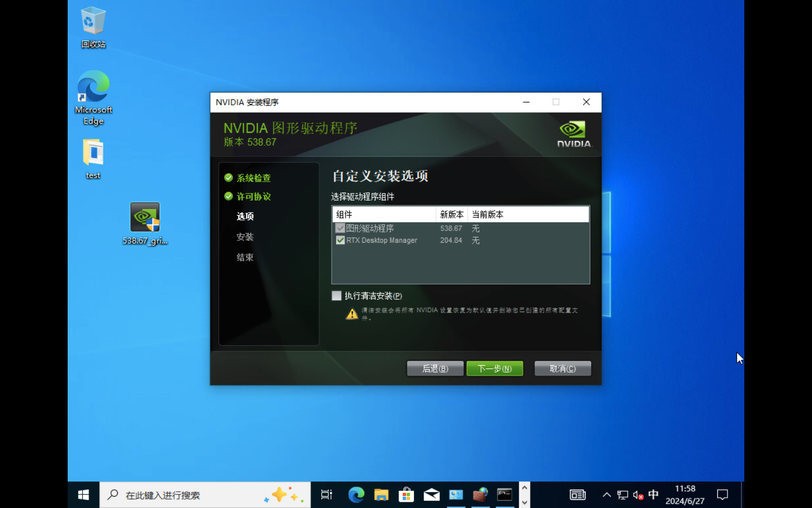Open network status tray icon
The width and height of the screenshot is (812, 508).
pos(623,495)
